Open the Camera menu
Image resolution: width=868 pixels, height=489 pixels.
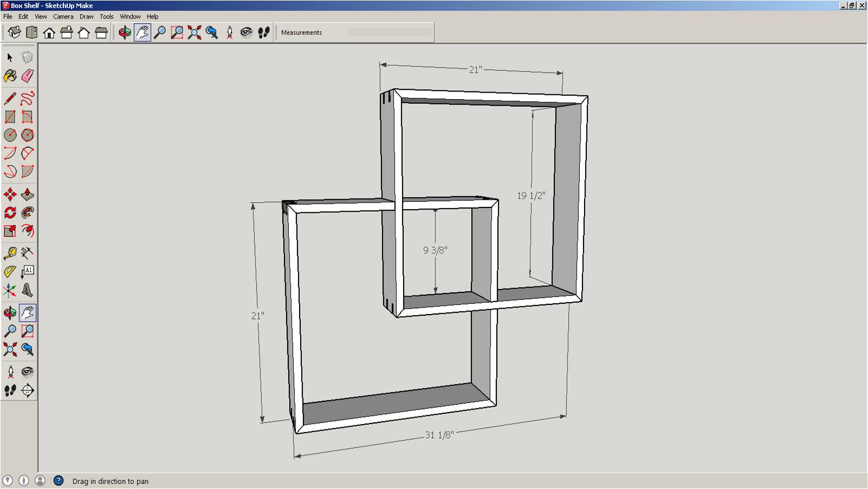(x=63, y=16)
